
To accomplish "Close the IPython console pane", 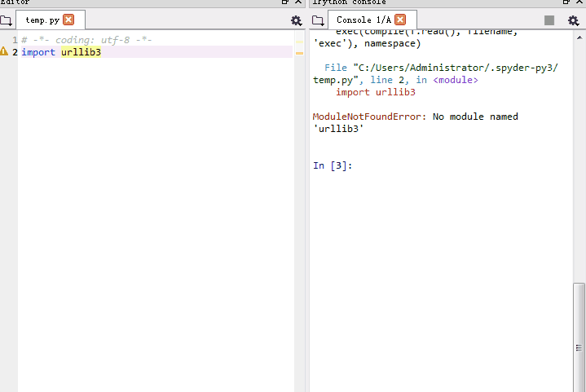I will coord(579,2).
